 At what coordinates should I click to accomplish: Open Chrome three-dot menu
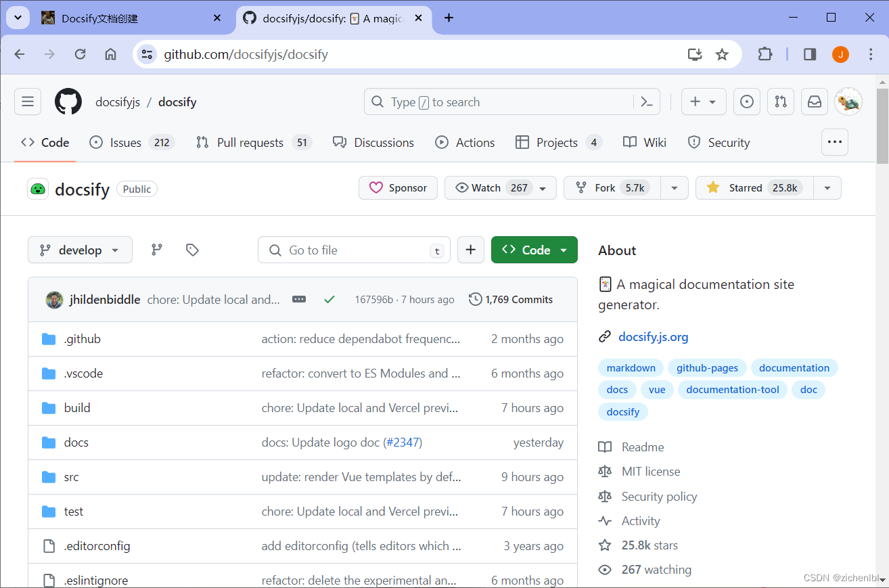(x=871, y=54)
